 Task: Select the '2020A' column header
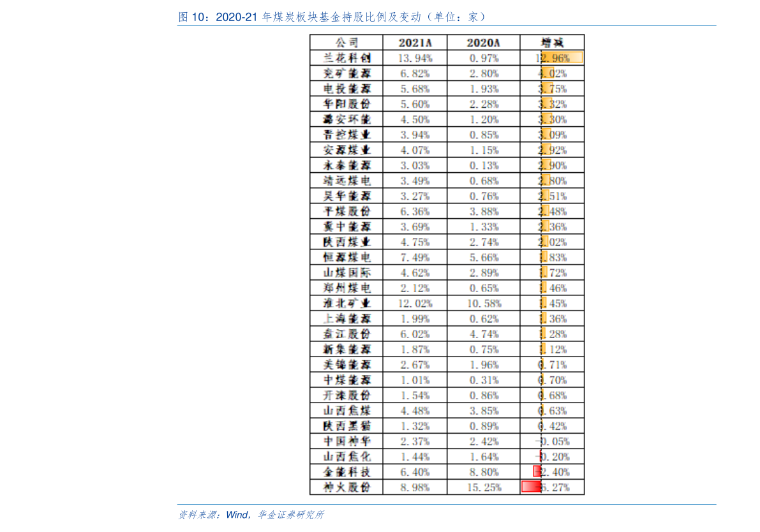[x=483, y=43]
